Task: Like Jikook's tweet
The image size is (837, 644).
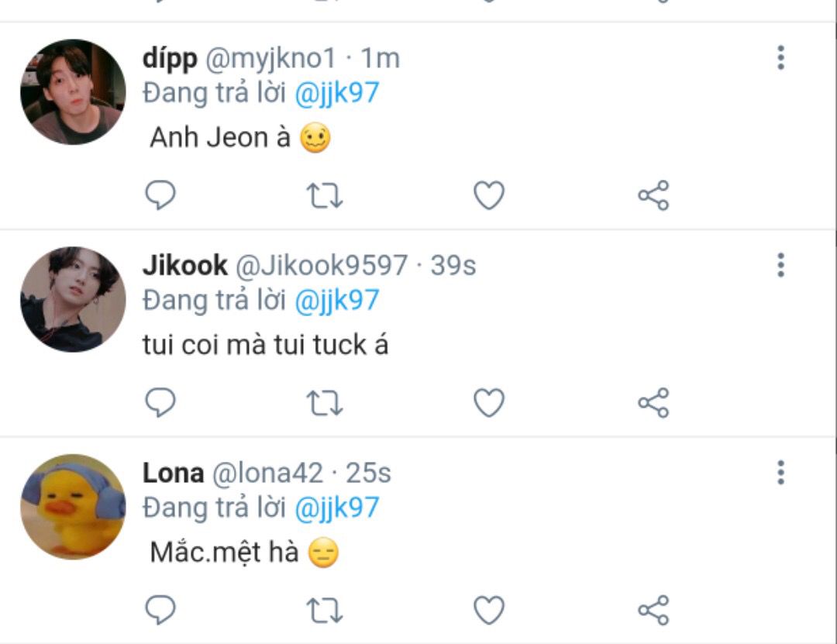Action: point(489,402)
